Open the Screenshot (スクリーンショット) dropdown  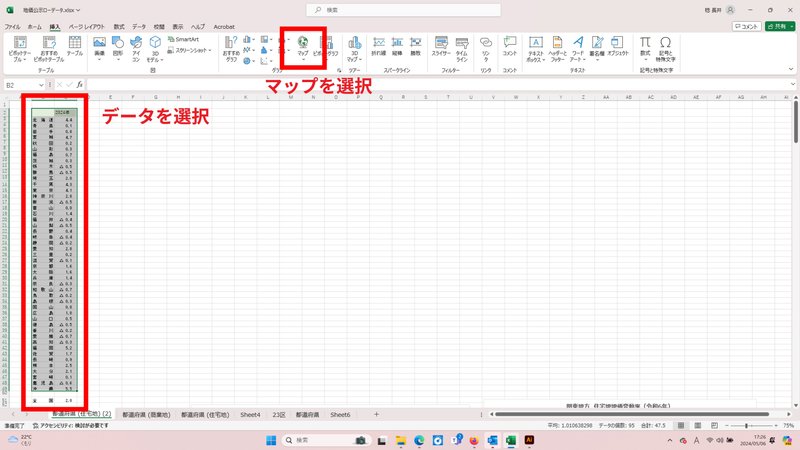coord(189,50)
